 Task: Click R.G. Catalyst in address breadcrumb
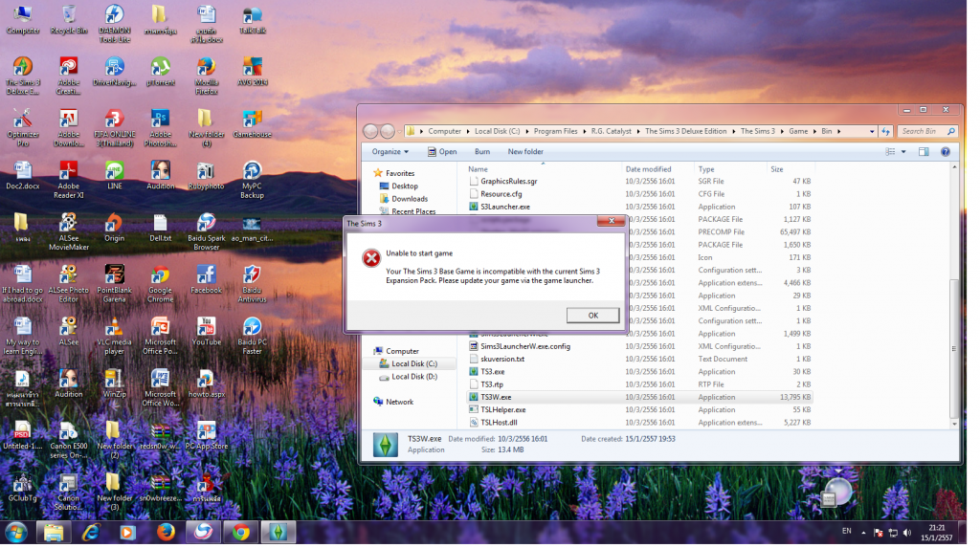coord(611,132)
